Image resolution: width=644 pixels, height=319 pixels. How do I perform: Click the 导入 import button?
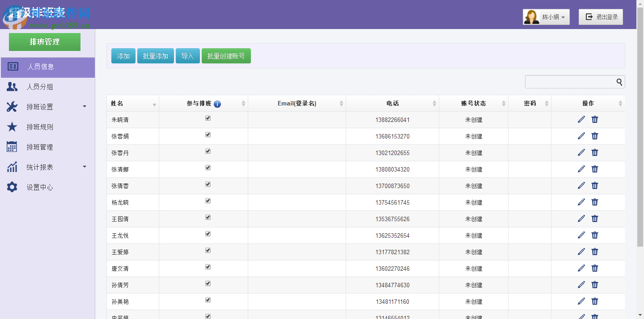[x=187, y=55]
